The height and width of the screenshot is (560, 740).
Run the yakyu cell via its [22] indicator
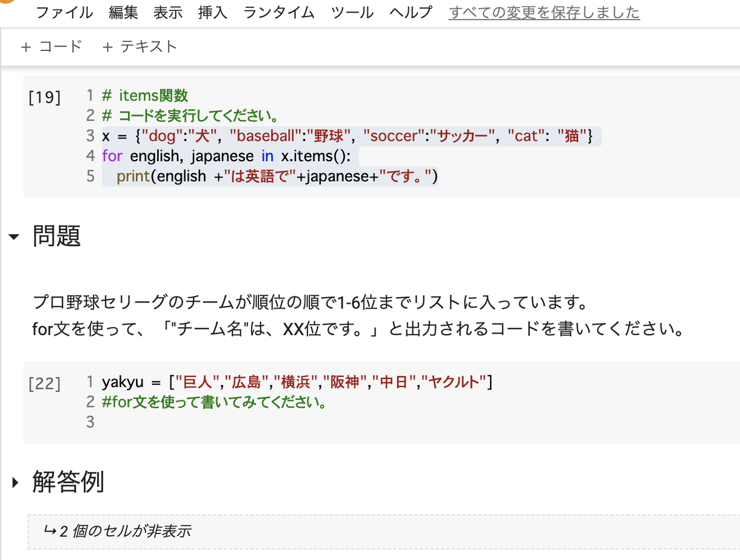click(x=44, y=383)
